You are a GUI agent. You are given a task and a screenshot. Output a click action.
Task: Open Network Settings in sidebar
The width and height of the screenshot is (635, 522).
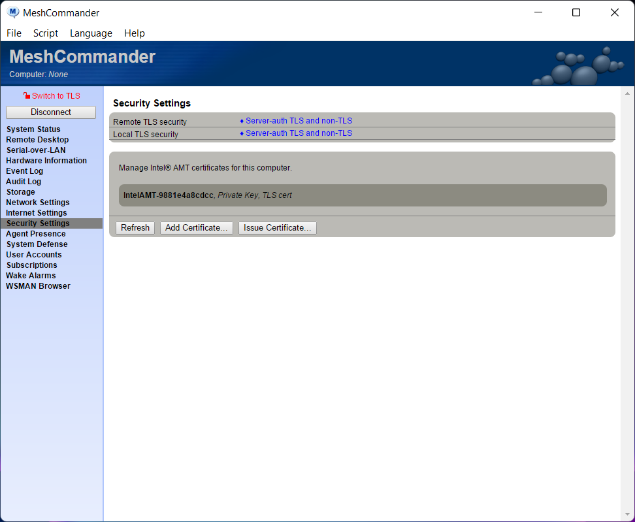[x=38, y=202]
